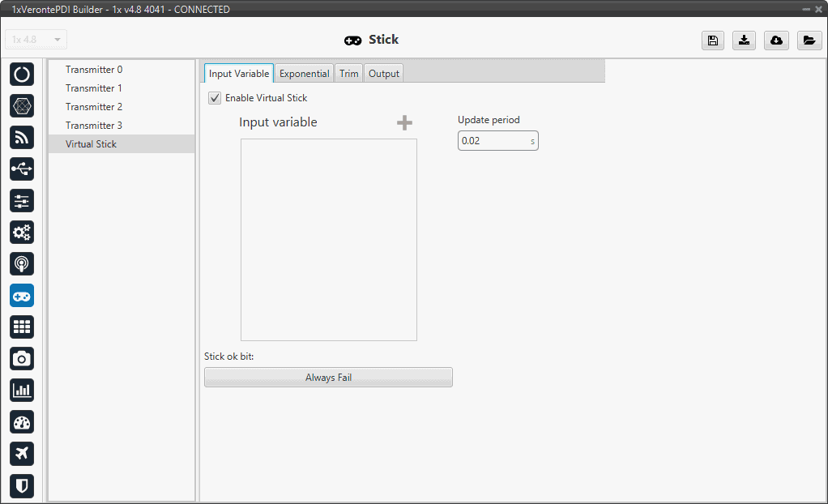
Task: Open the USB connections sidebar icon
Action: [22, 169]
